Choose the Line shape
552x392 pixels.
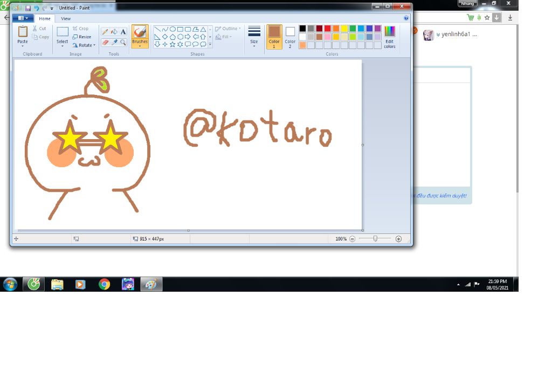(157, 29)
